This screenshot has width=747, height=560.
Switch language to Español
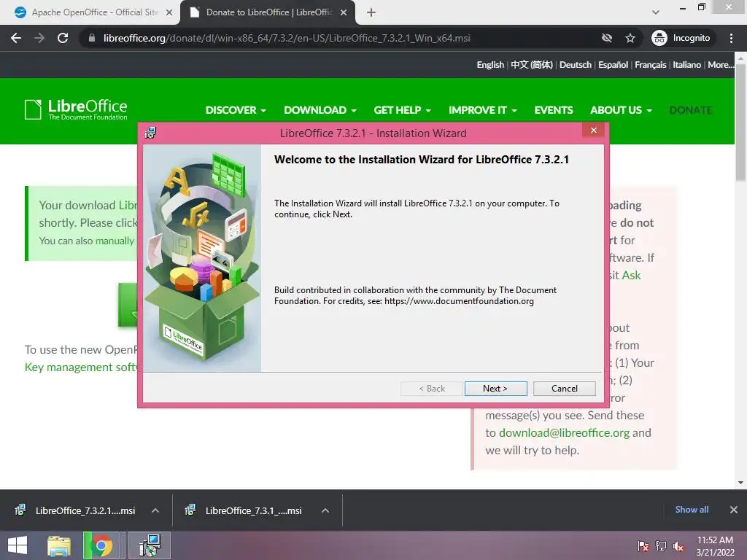coord(613,65)
